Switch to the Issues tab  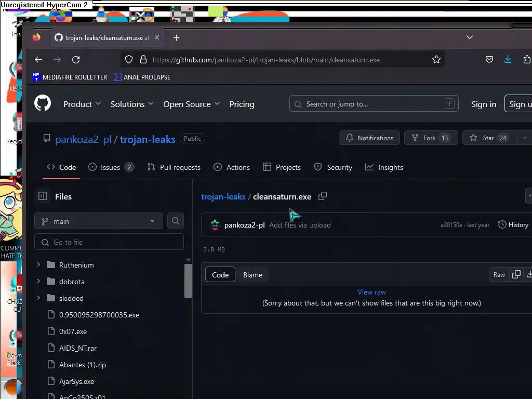[111, 167]
